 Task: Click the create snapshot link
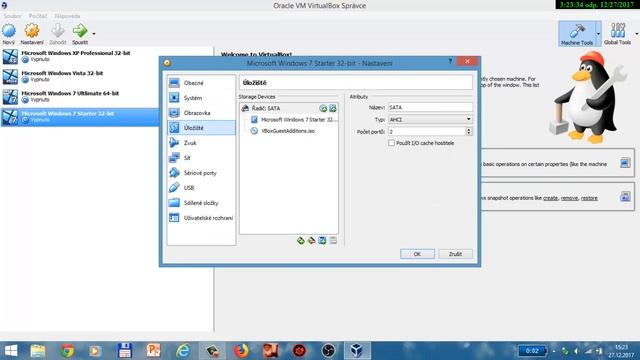pos(550,198)
